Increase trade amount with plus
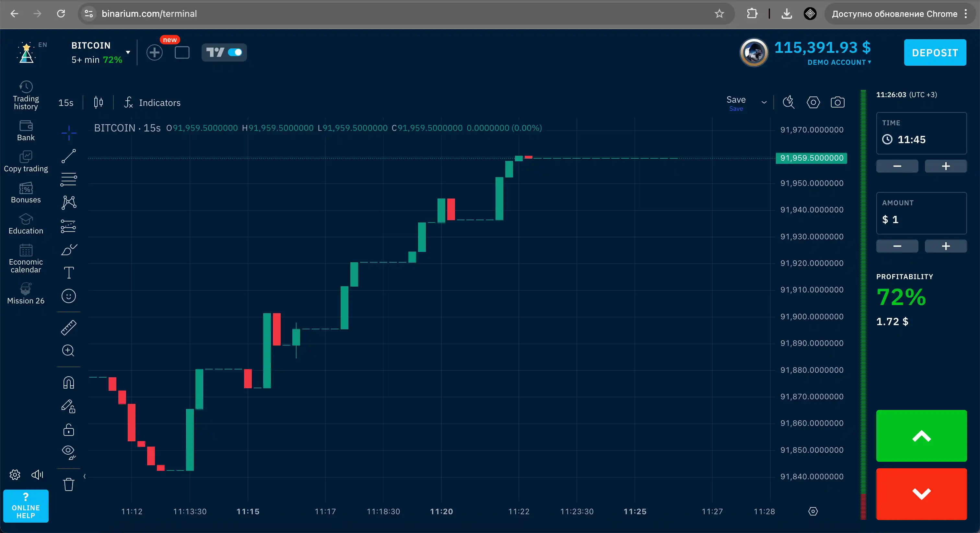Image resolution: width=980 pixels, height=533 pixels. pos(945,246)
